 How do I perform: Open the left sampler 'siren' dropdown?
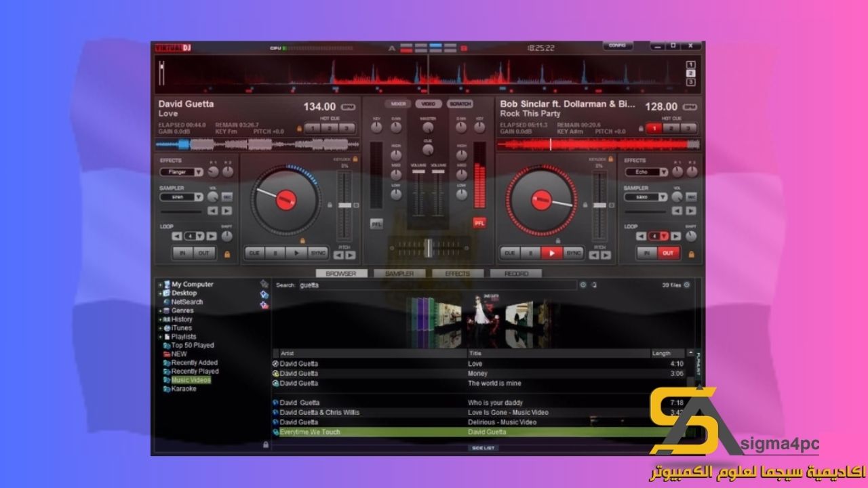(199, 197)
